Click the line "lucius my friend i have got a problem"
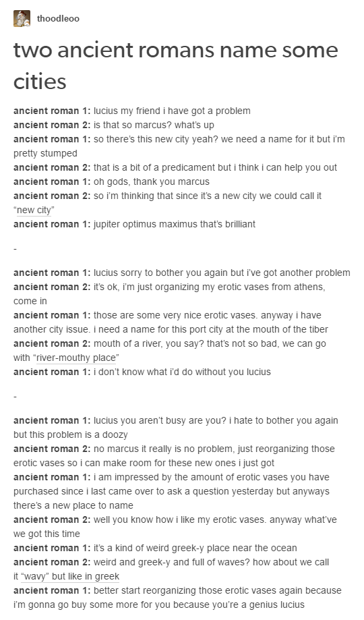The width and height of the screenshot is (364, 620). pos(172,111)
